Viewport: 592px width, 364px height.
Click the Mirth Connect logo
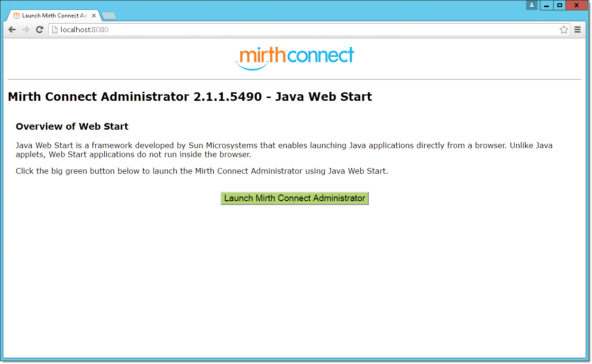click(x=295, y=59)
